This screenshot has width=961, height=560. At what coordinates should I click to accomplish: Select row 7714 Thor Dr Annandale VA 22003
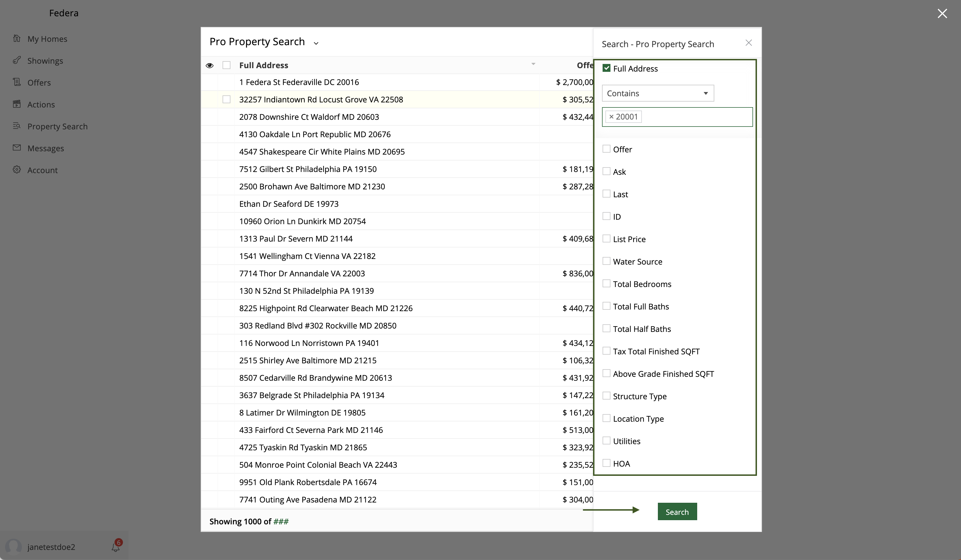(397, 273)
